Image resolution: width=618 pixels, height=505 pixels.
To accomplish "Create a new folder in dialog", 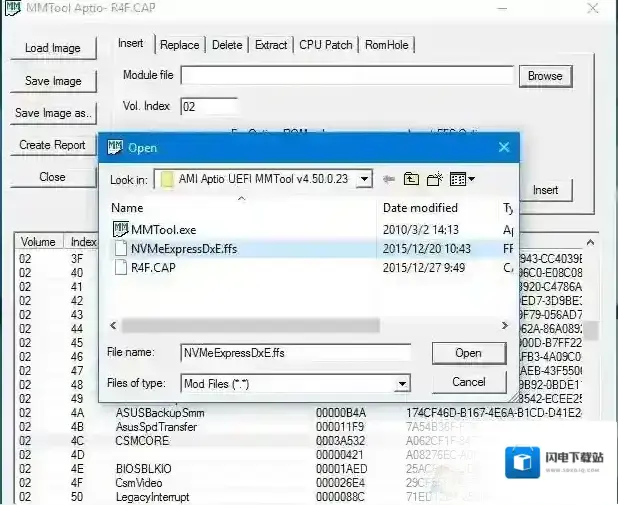I will pos(434,179).
